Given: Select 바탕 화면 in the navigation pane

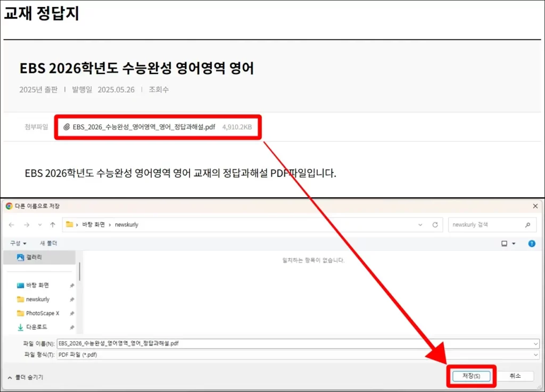Looking at the screenshot, I should click(x=38, y=286).
